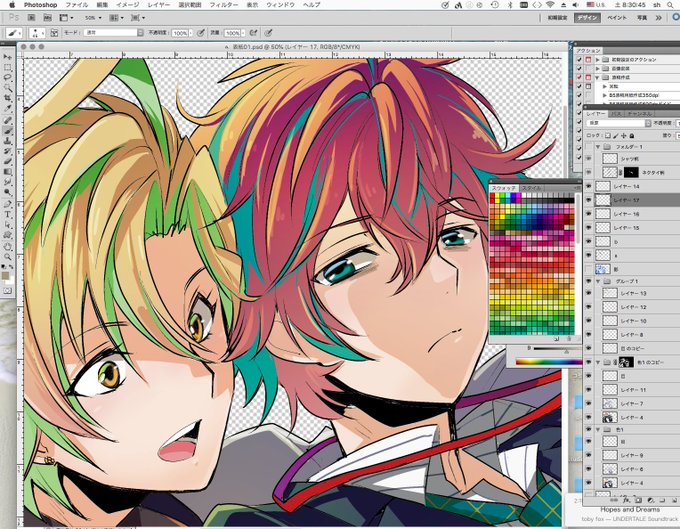Hide layer レイヤー 12
The width and height of the screenshot is (680, 529).
pos(588,307)
